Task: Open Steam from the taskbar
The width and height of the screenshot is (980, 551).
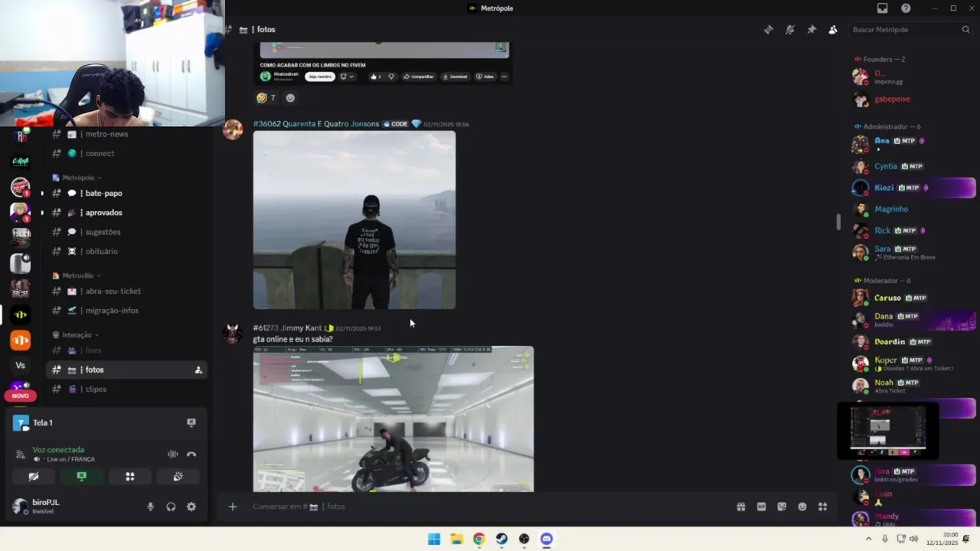Action: click(501, 539)
